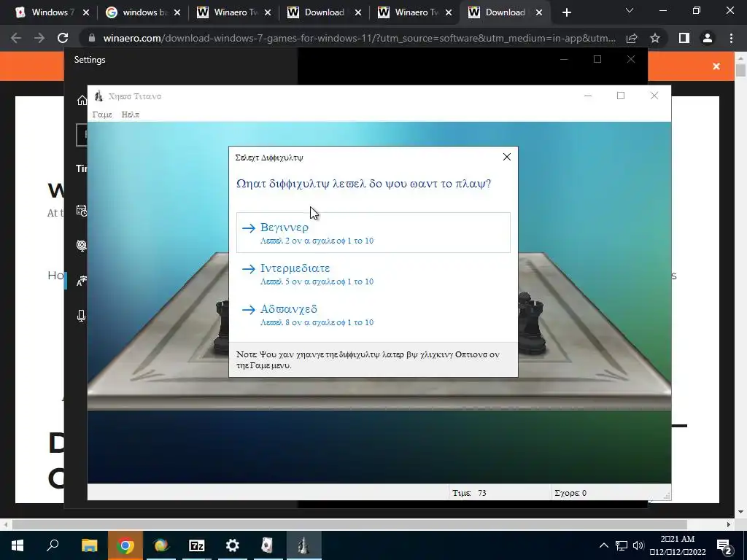Click the Home icon in Settings window

tap(82, 100)
